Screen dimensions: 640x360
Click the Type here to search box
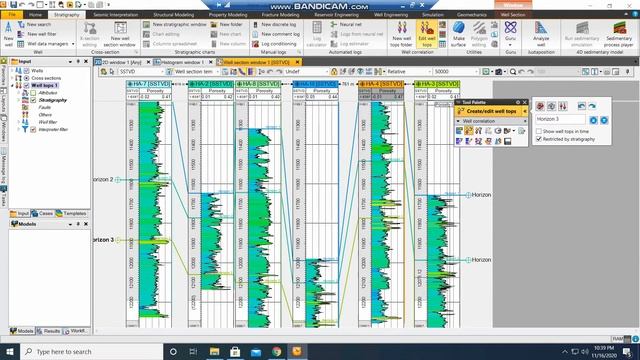[x=91, y=351]
